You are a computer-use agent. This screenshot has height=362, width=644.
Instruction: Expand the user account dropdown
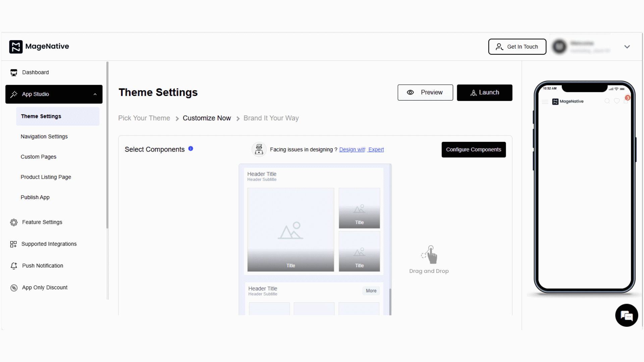(x=627, y=47)
